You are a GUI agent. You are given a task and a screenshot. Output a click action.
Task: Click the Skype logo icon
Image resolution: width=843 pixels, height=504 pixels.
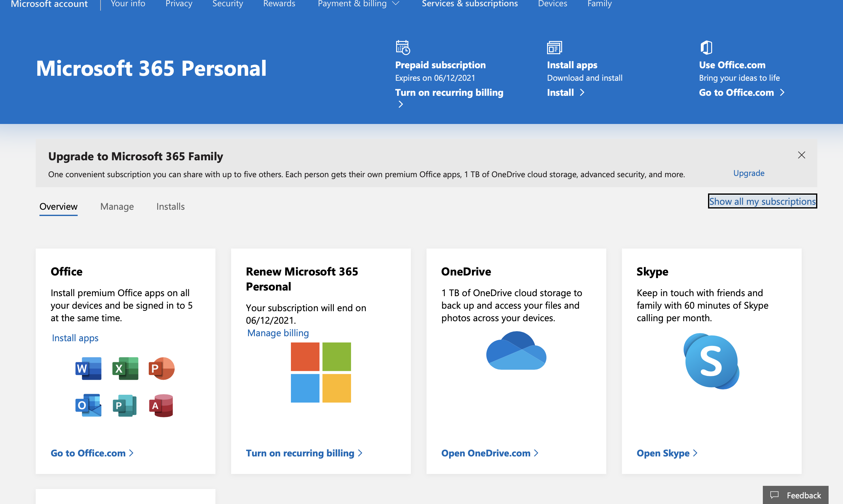(x=711, y=361)
